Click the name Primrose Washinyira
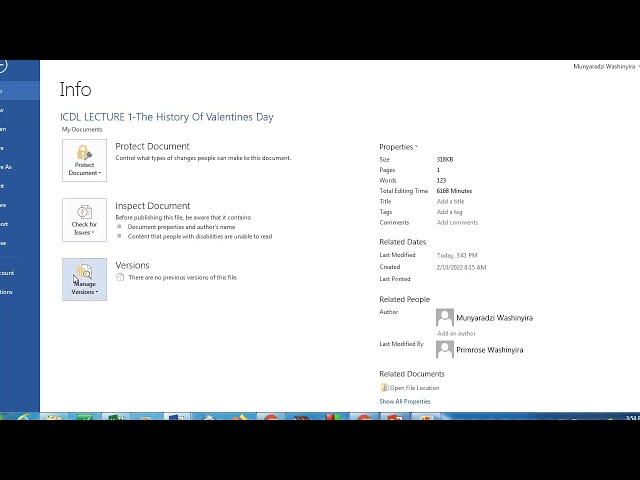Viewport: 640px width, 480px height. pyautogui.click(x=489, y=350)
